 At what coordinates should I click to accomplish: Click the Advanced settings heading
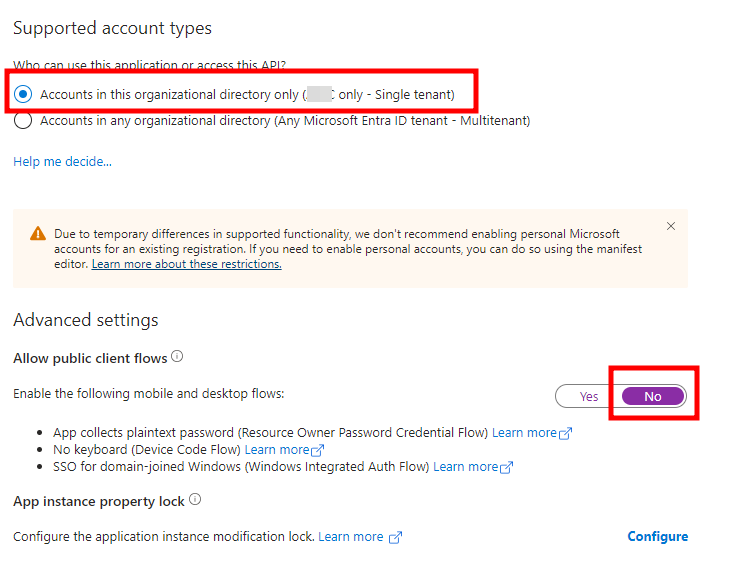point(86,320)
